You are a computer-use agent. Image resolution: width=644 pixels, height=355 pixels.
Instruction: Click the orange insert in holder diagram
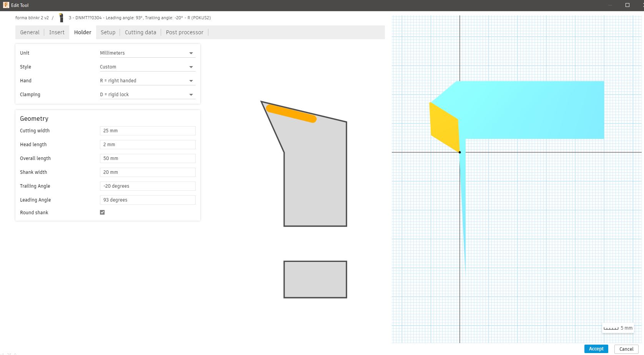291,113
